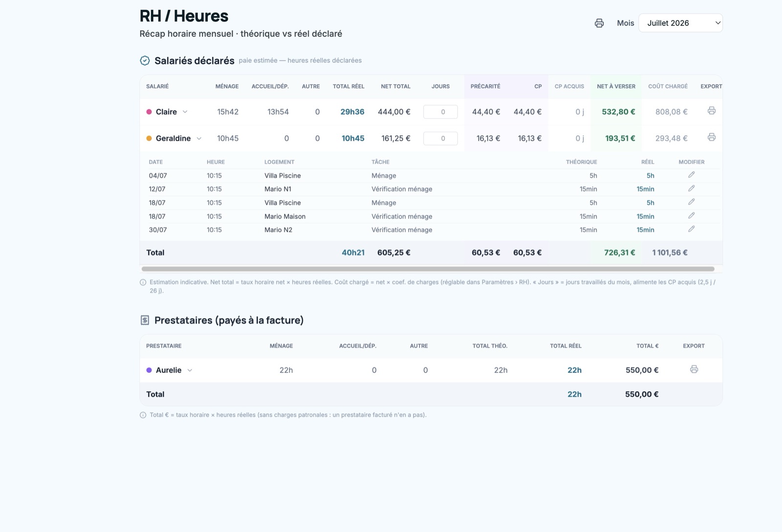Click Claire's accueil/dép. hours 13h54

pos(278,112)
